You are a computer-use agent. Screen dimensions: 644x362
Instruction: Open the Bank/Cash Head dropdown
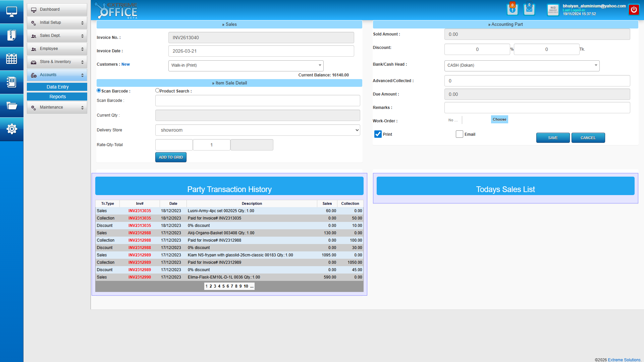coord(522,65)
